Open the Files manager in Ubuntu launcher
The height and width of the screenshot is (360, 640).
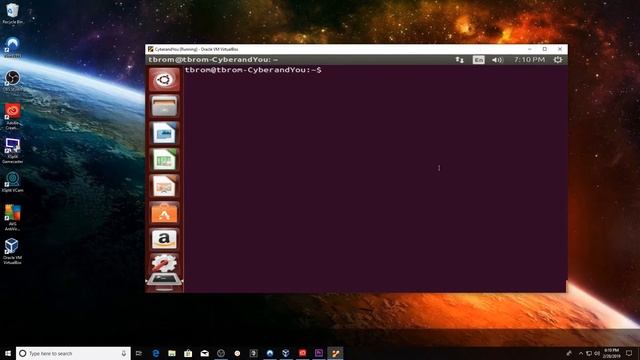pos(164,106)
